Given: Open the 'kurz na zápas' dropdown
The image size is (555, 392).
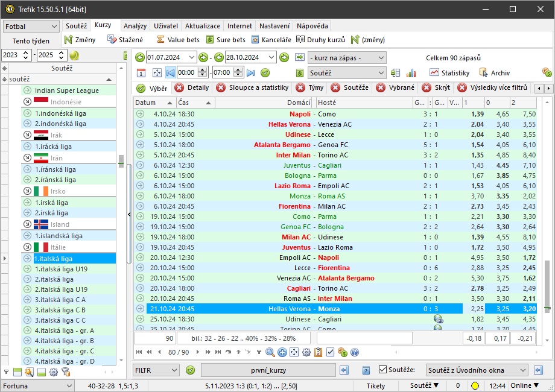Looking at the screenshot, I should tap(381, 58).
